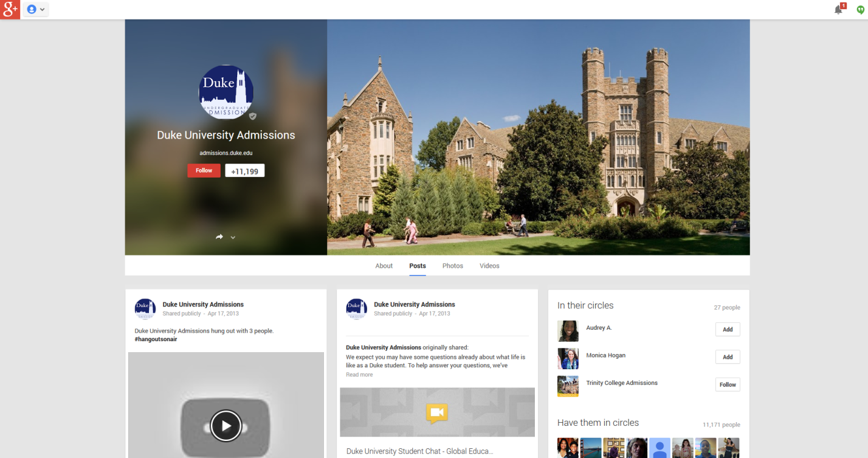
Task: Open the Google+ home icon
Action: [9, 9]
